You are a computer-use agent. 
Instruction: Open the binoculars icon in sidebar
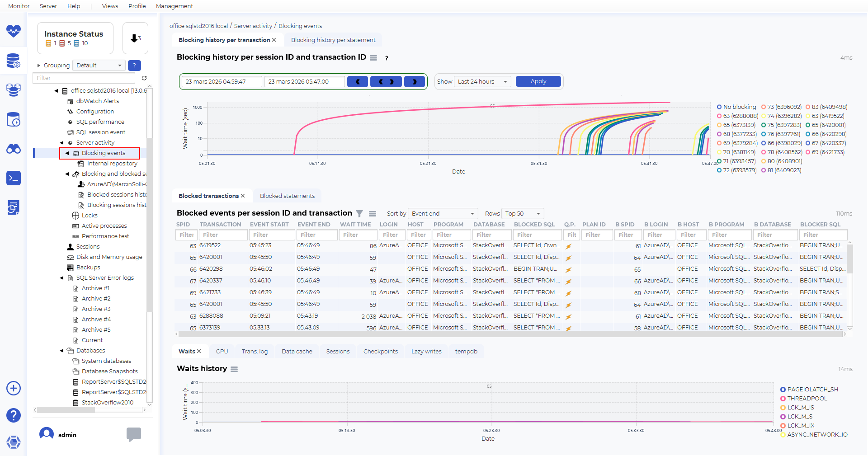point(14,149)
